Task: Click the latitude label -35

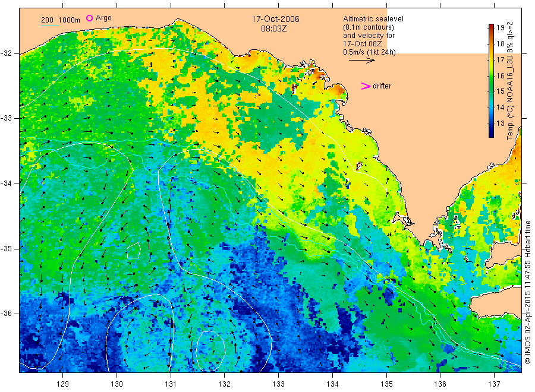Action: [6, 248]
